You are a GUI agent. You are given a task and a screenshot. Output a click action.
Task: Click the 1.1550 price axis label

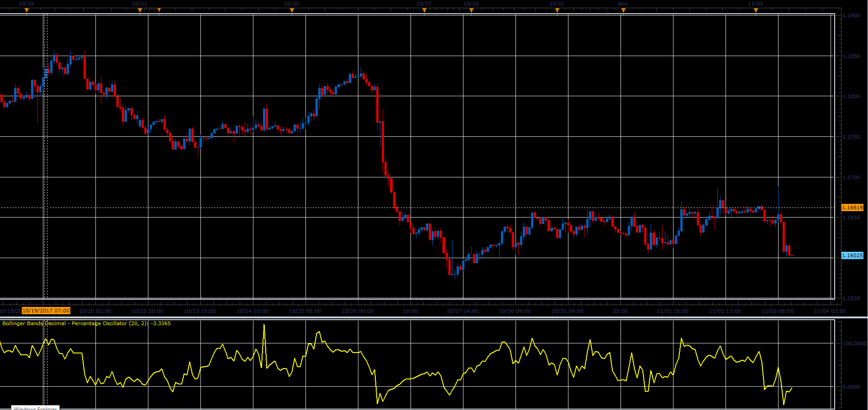coord(851,298)
